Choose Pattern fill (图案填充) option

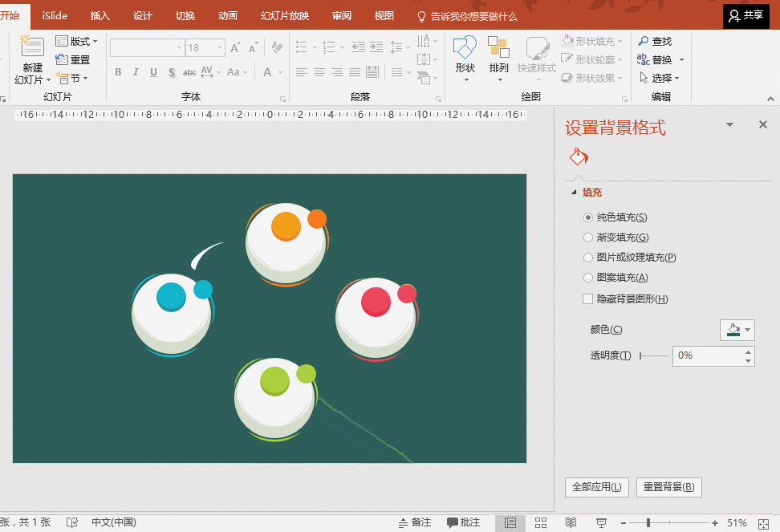[588, 278]
